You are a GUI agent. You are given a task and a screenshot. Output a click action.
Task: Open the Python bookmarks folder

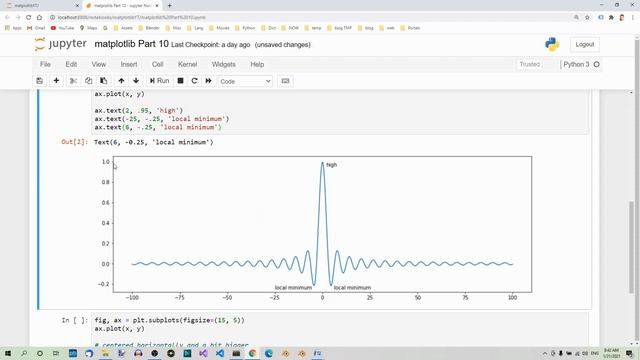246,28
